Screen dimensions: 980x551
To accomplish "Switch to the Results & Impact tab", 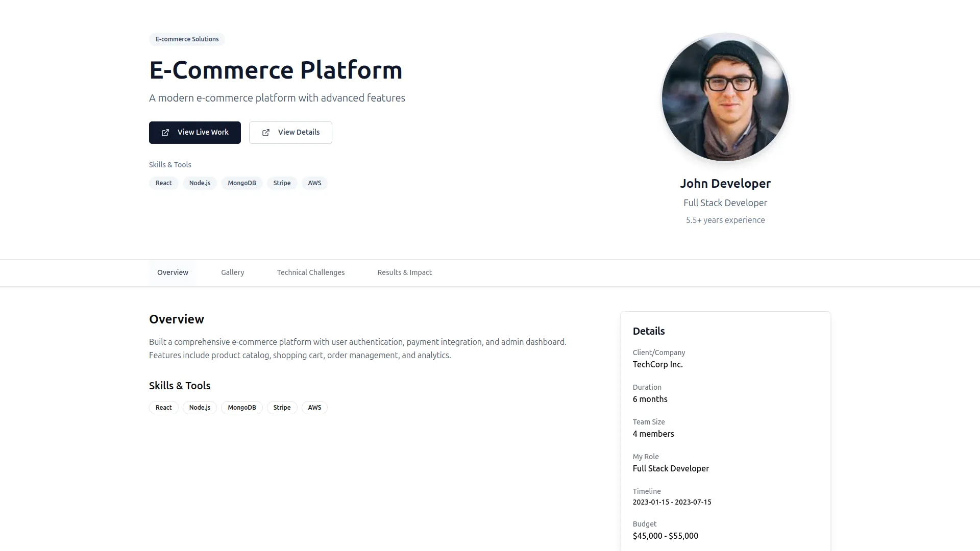I will tap(404, 272).
